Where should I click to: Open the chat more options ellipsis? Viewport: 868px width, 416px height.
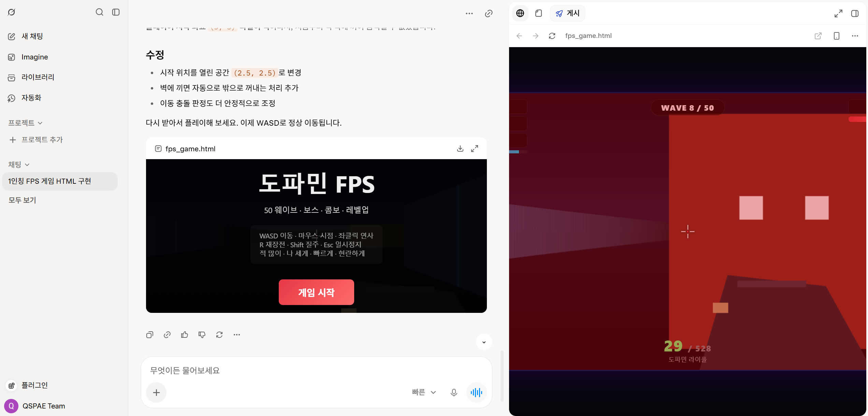[x=469, y=13]
